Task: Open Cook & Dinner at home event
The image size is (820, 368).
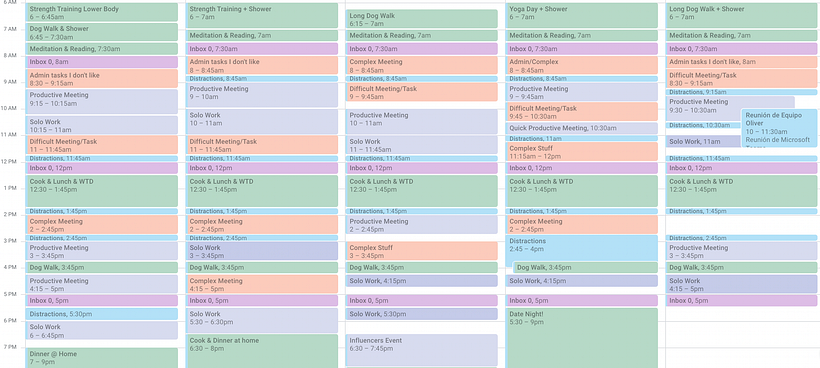Action: [262, 351]
